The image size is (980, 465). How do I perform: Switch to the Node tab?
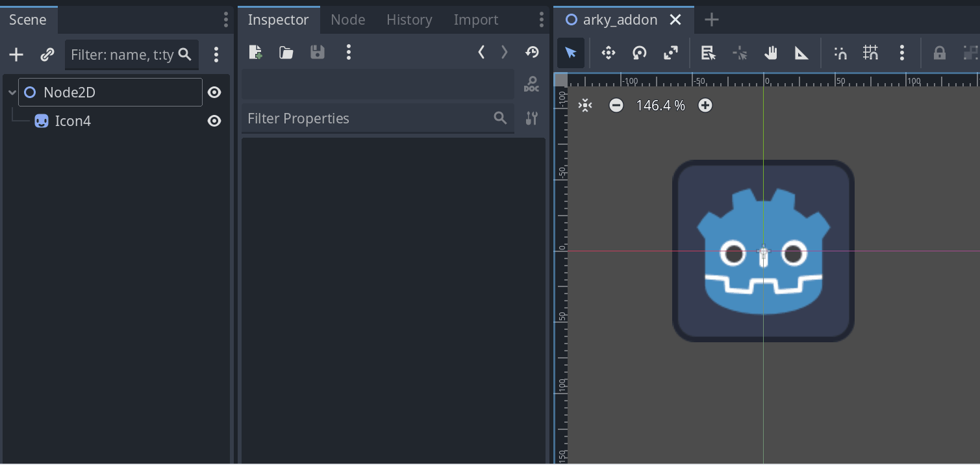(347, 19)
